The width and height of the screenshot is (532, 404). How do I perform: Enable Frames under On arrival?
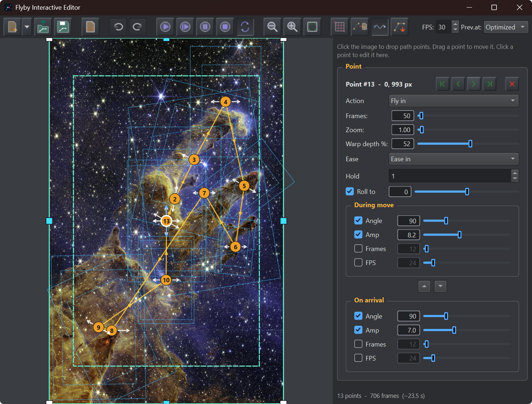(358, 344)
